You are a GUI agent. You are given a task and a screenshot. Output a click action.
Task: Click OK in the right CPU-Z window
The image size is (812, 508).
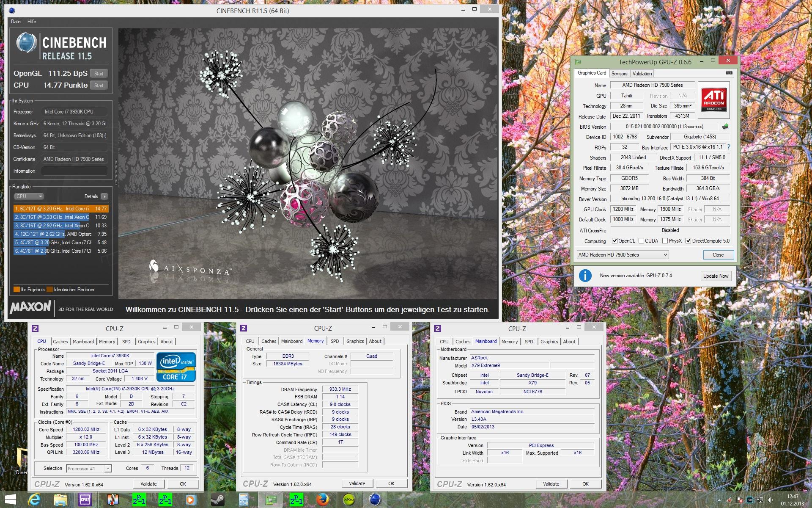coord(585,484)
